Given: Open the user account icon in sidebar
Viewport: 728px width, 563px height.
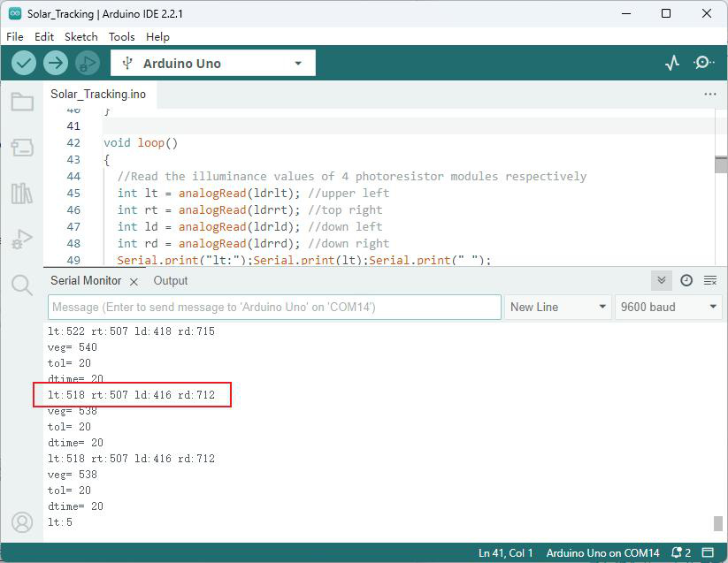Looking at the screenshot, I should (22, 522).
